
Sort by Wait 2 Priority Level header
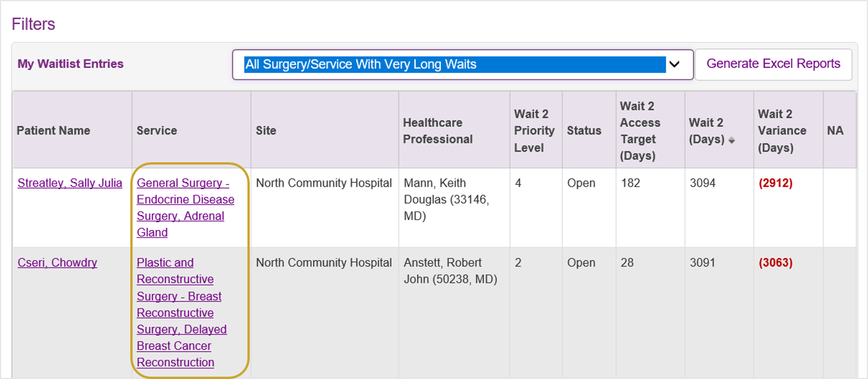coord(534,131)
